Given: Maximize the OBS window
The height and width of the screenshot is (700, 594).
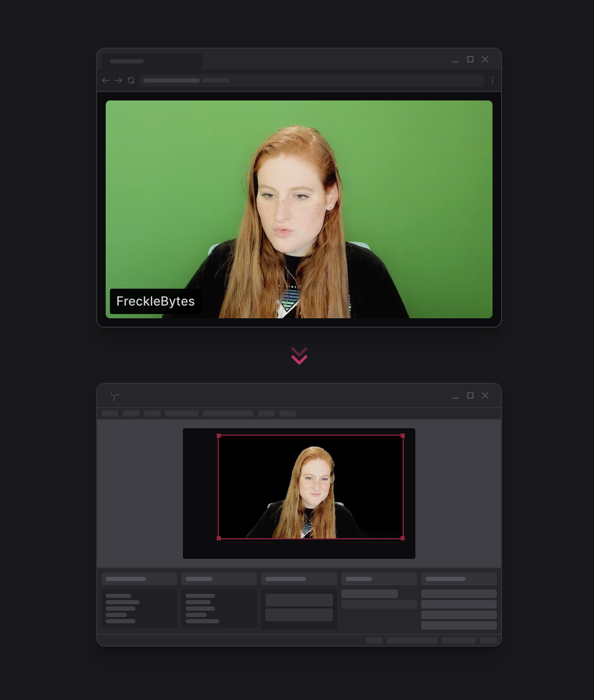Looking at the screenshot, I should (x=470, y=395).
